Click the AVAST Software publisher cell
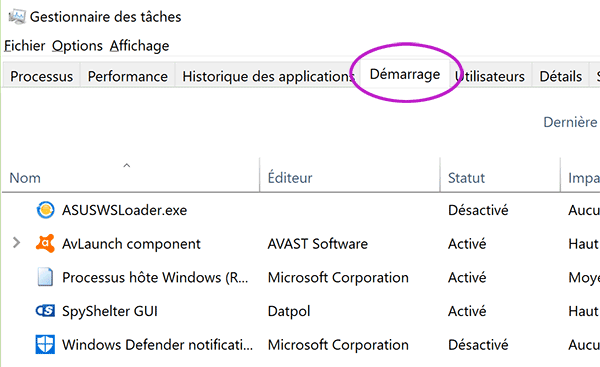This screenshot has height=367, width=600. point(318,244)
